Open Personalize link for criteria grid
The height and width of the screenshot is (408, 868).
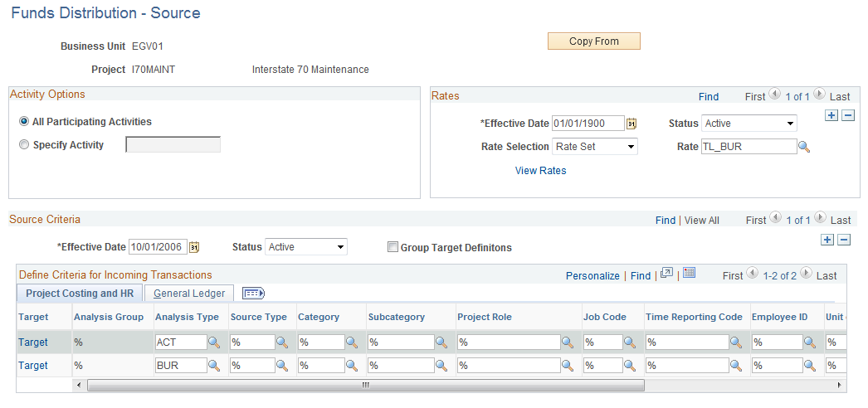(x=592, y=275)
